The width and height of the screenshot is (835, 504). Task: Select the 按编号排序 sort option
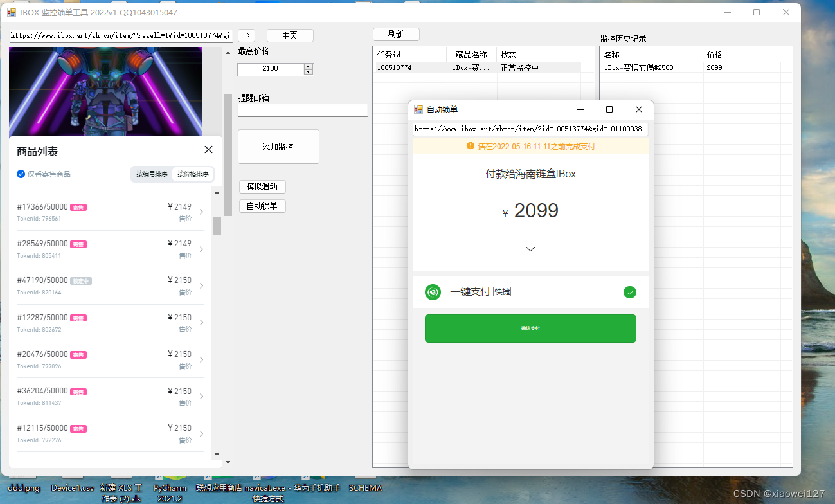pos(152,174)
